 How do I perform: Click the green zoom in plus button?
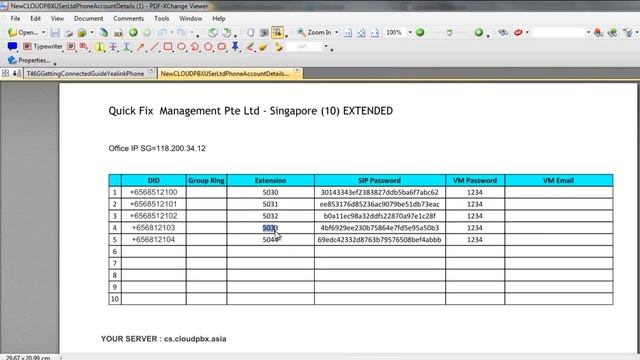pyautogui.click(x=479, y=32)
